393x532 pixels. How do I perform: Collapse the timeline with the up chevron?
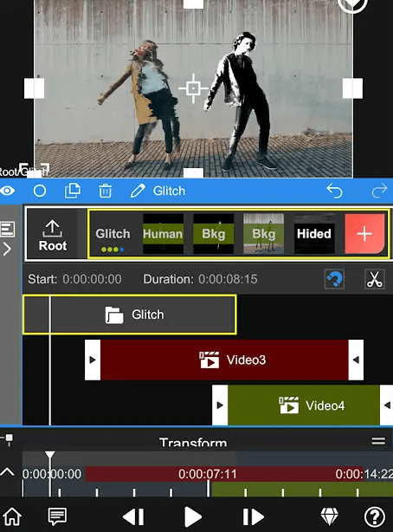tap(7, 472)
